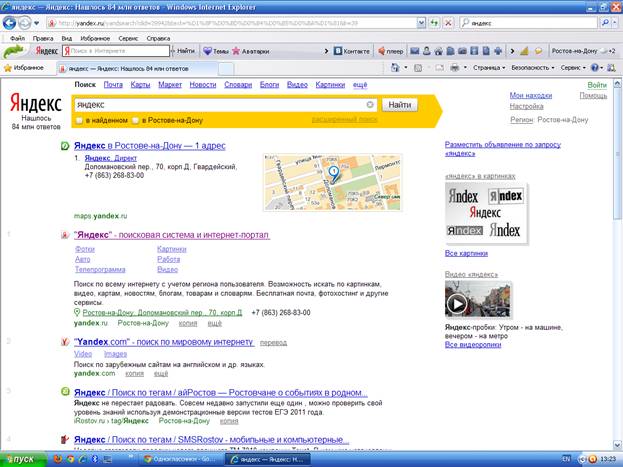Select the Яндекс search results browser tab
Viewport: 623px width, 467px height.
(x=136, y=68)
